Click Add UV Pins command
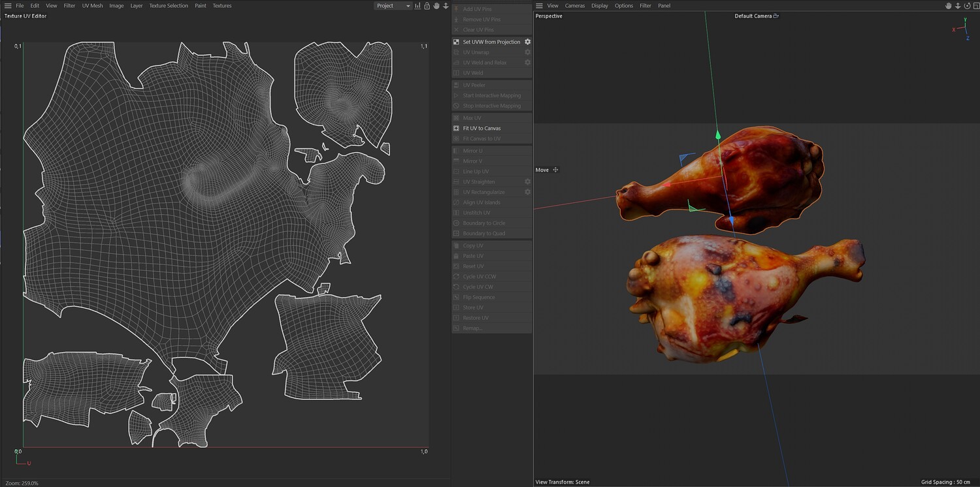This screenshot has height=487, width=980. [x=491, y=9]
